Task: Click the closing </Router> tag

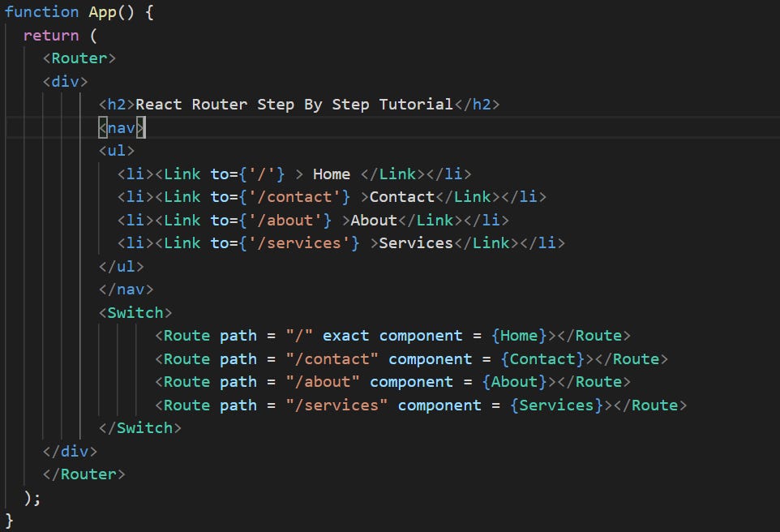Action: coord(84,474)
